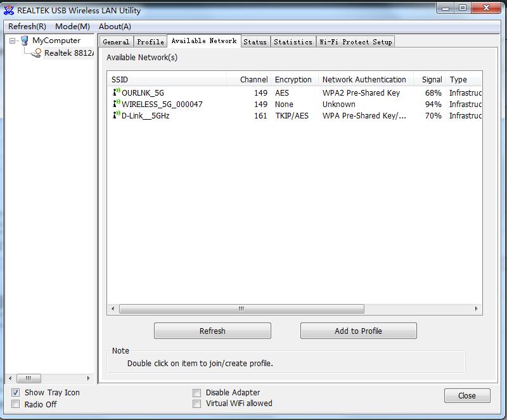Click the Add to Profile button
Image resolution: width=507 pixels, height=420 pixels.
359,331
